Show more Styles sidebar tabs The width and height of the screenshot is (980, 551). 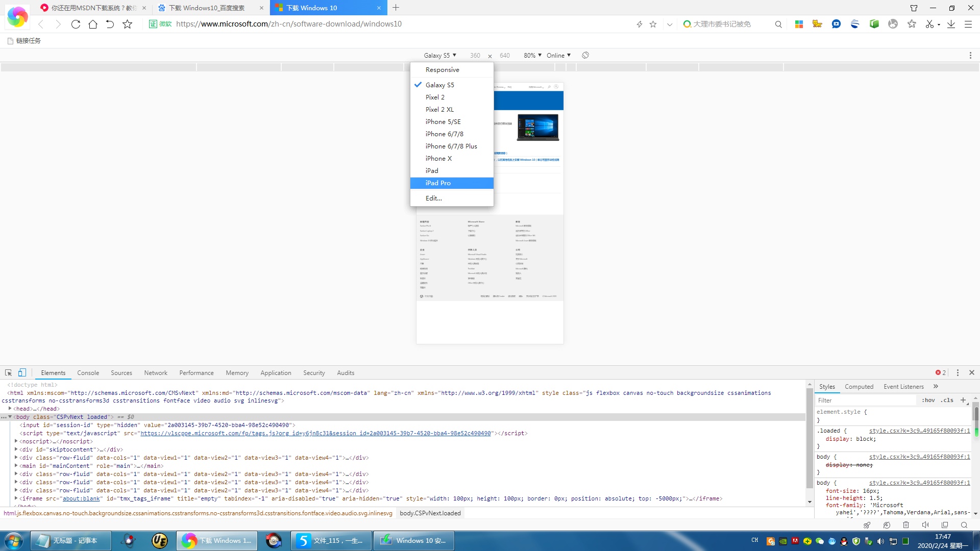pyautogui.click(x=936, y=386)
